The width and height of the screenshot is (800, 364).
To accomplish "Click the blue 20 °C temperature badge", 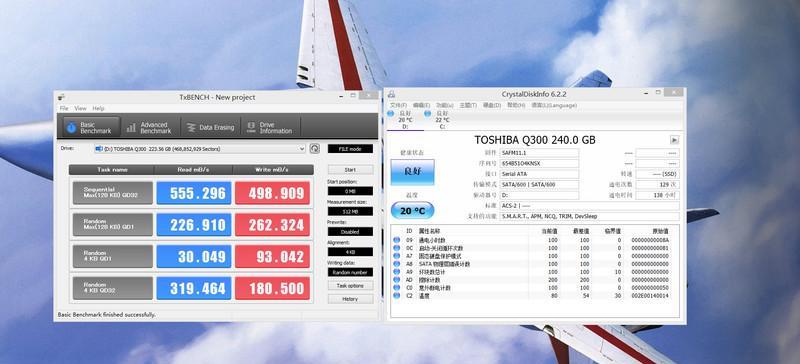I will [412, 211].
